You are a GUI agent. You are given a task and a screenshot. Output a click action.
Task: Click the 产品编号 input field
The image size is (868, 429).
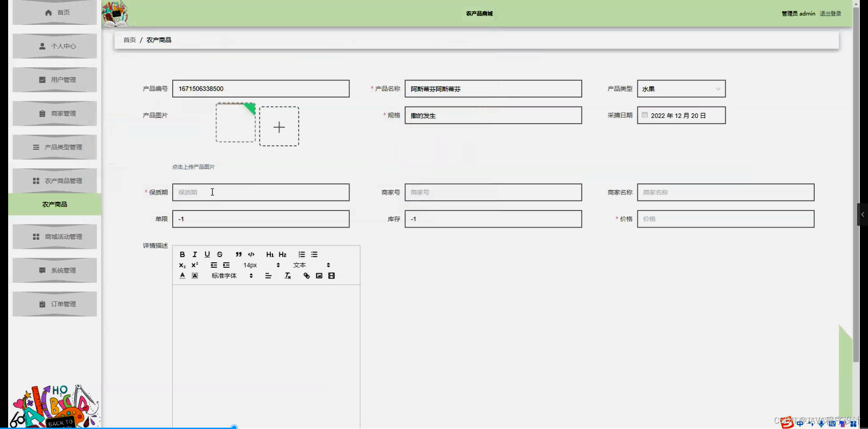[261, 89]
